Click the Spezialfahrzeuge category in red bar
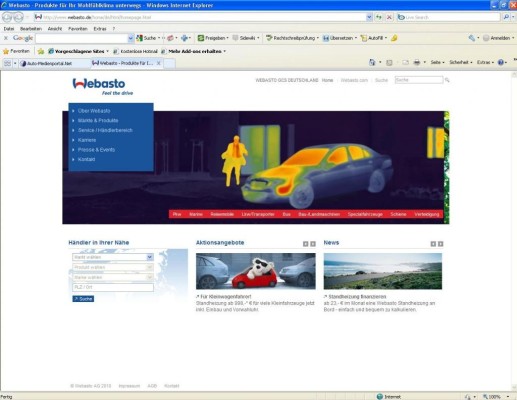The image size is (517, 400). coord(365,214)
